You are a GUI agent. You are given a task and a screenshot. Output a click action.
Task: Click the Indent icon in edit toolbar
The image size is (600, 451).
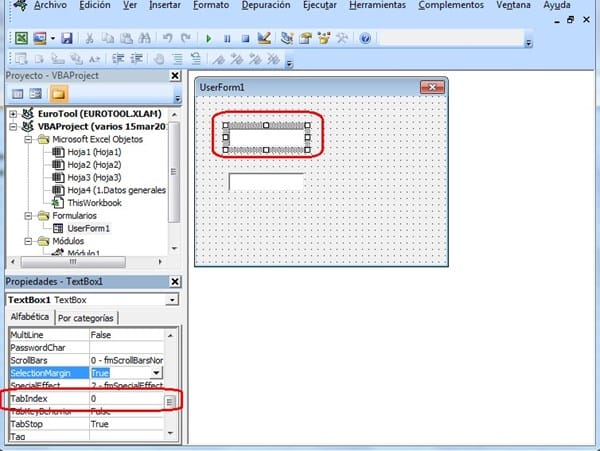click(x=118, y=59)
